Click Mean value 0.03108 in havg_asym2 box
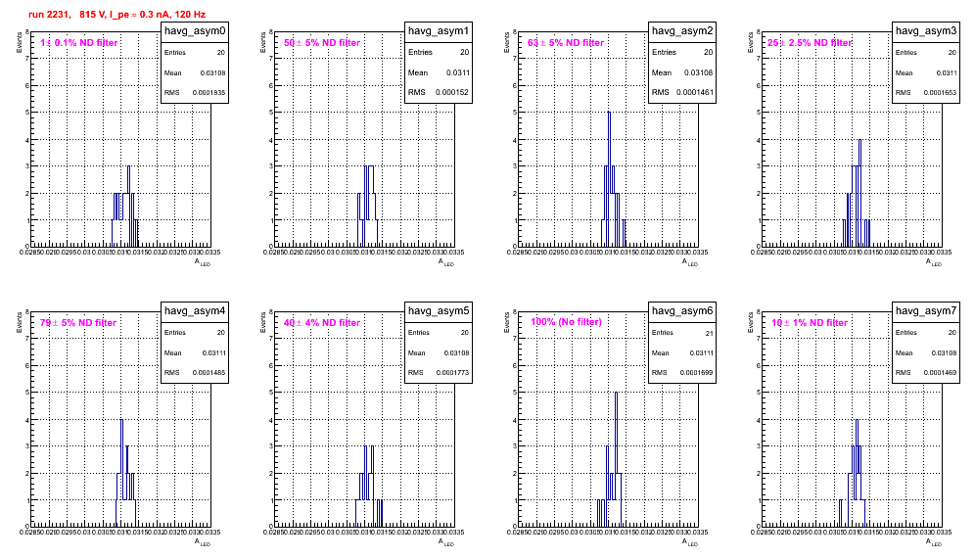This screenshot has height=560, width=975. 699,72
